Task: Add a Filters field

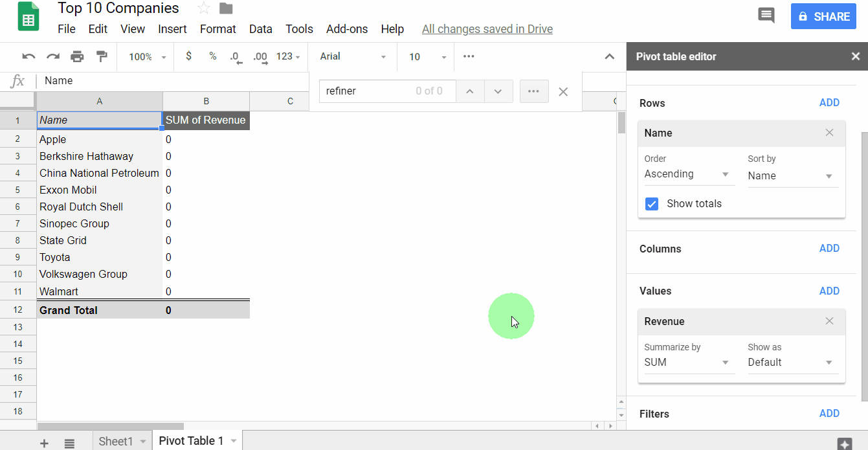Action: coord(829,414)
